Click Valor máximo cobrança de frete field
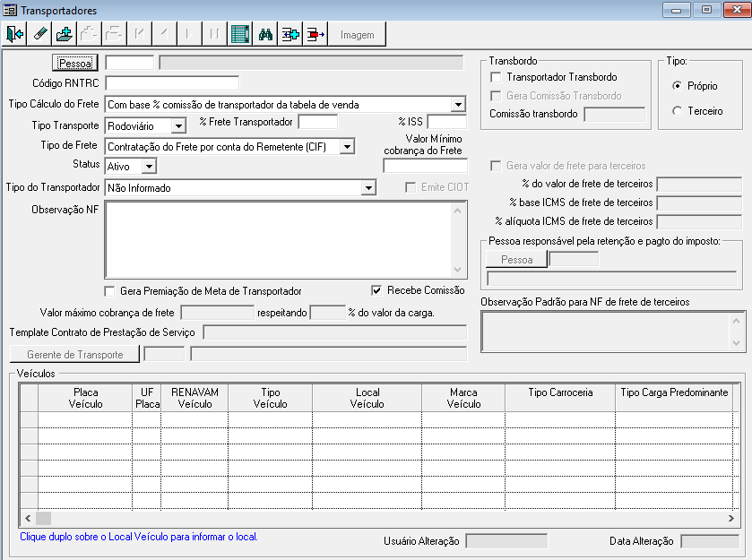Image resolution: width=752 pixels, height=560 pixels. pos(217,313)
